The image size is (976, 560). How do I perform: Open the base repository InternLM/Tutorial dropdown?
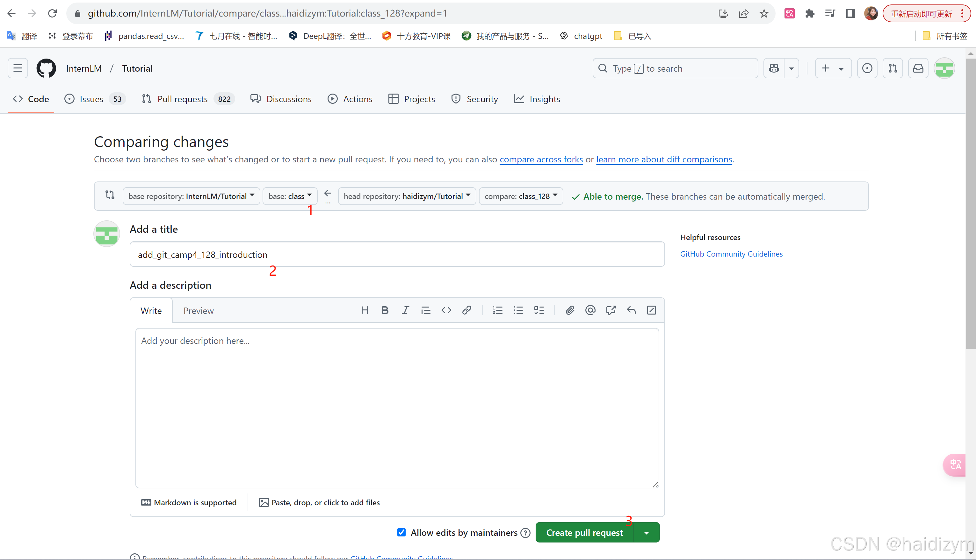coord(191,196)
